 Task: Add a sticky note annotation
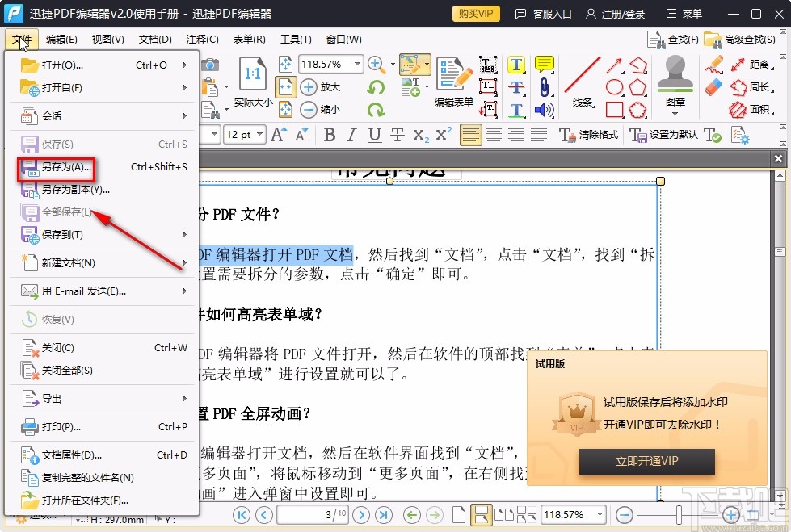[544, 64]
